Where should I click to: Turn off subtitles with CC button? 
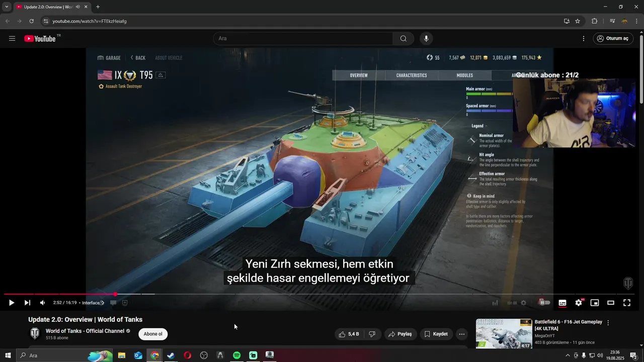562,303
